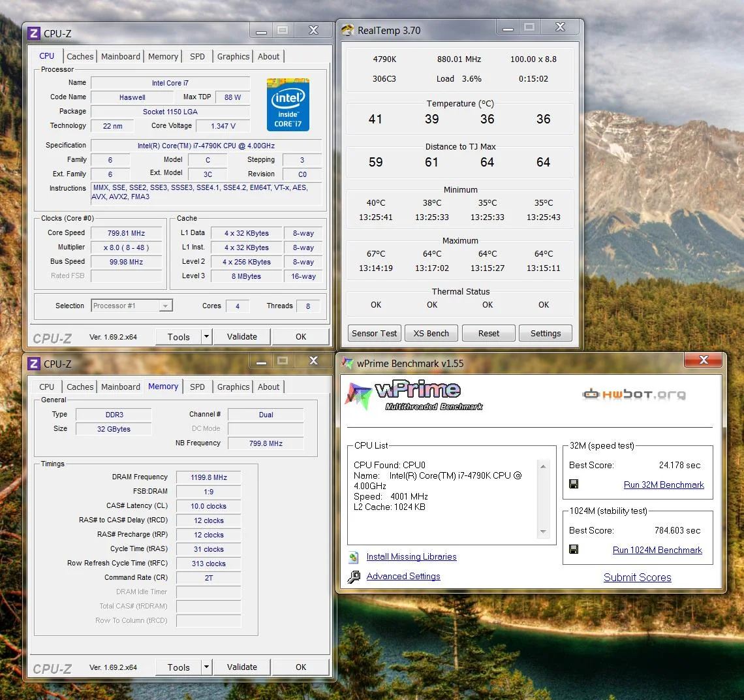
Task: Click scroll down arrow in wPrime CPU List
Action: [543, 532]
